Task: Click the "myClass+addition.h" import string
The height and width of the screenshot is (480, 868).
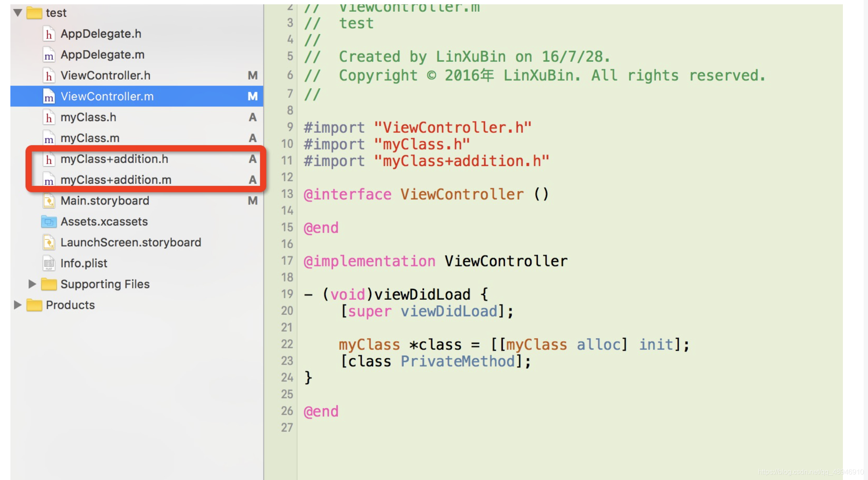Action: tap(462, 161)
